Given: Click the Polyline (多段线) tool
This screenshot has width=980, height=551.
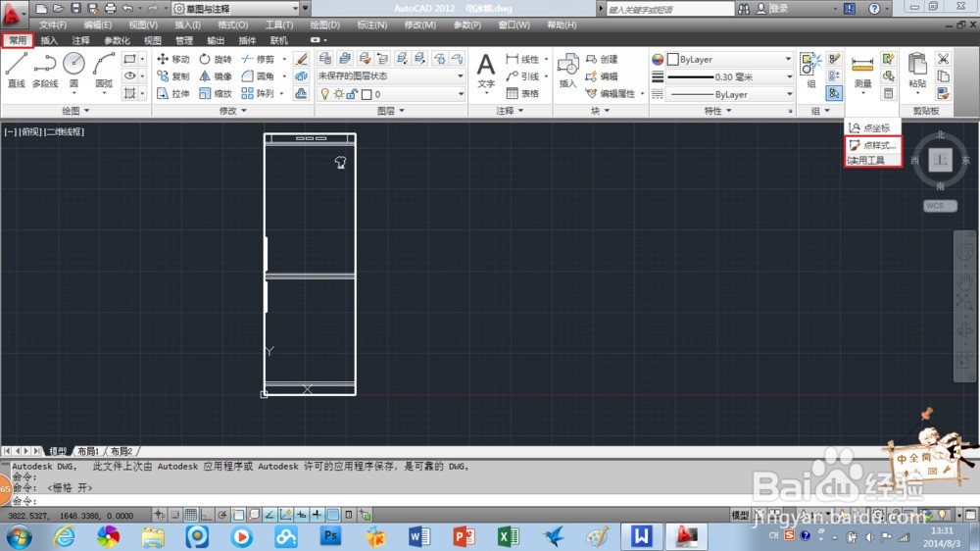Looking at the screenshot, I should click(x=45, y=70).
